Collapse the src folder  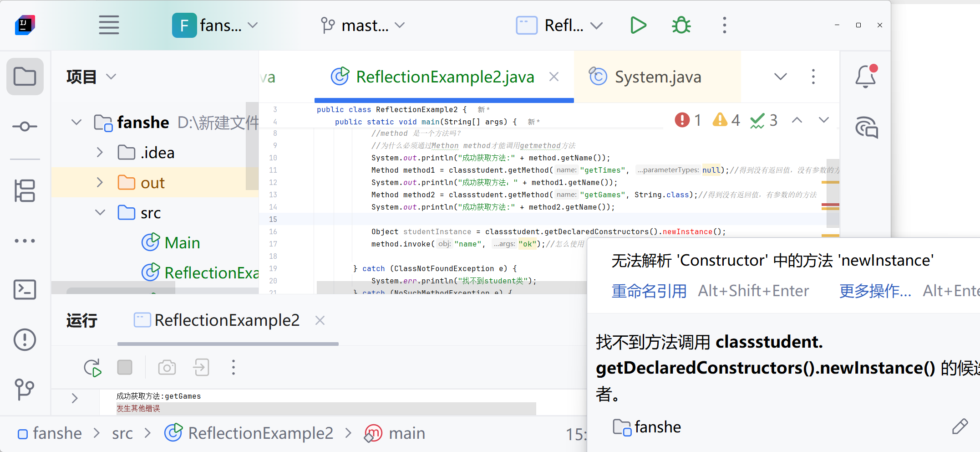(100, 212)
